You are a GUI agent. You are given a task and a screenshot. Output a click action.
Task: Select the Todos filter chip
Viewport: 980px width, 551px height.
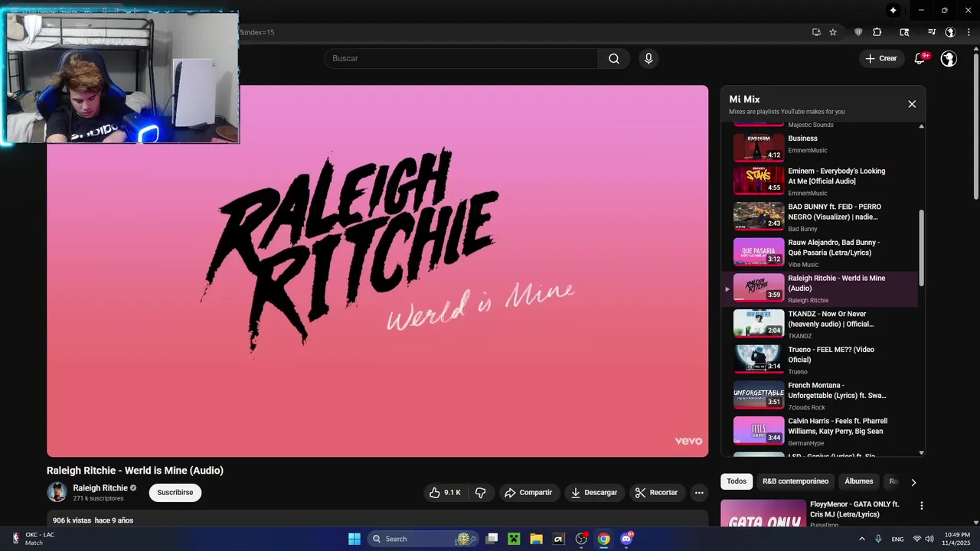tap(737, 481)
